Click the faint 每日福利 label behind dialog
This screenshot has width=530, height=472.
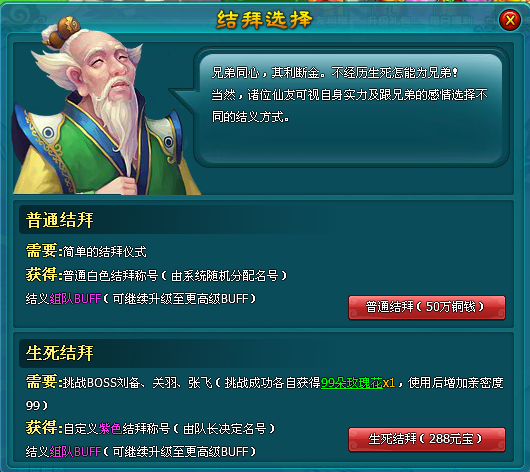[x=451, y=21]
